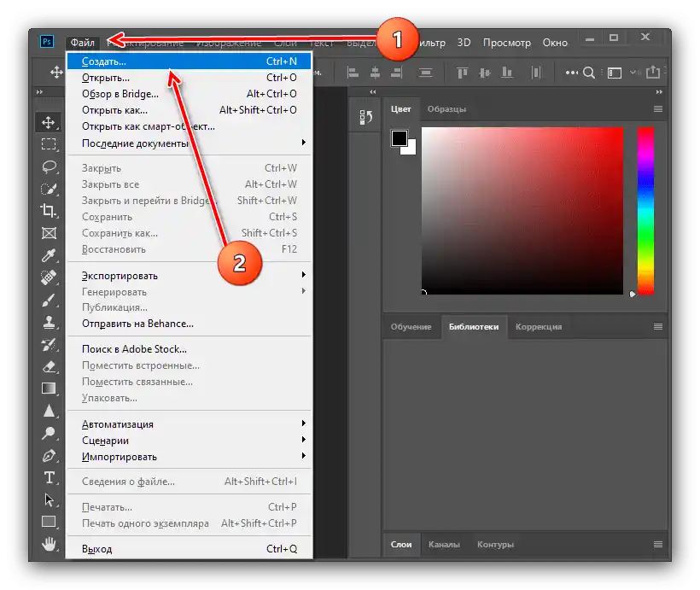Viewport: 700px width, 590px height.
Task: Expand the Экспортировать submenu
Action: 188,275
